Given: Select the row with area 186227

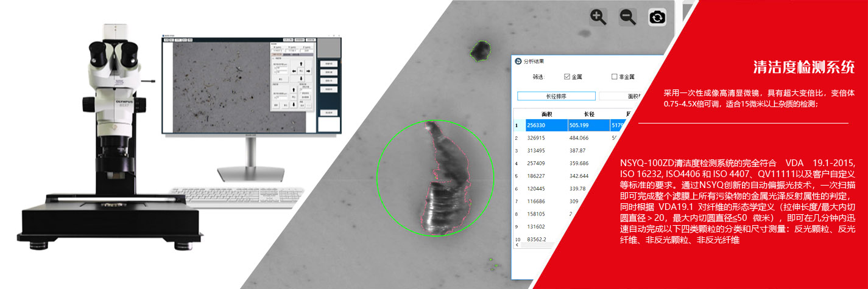Looking at the screenshot, I should (x=545, y=175).
